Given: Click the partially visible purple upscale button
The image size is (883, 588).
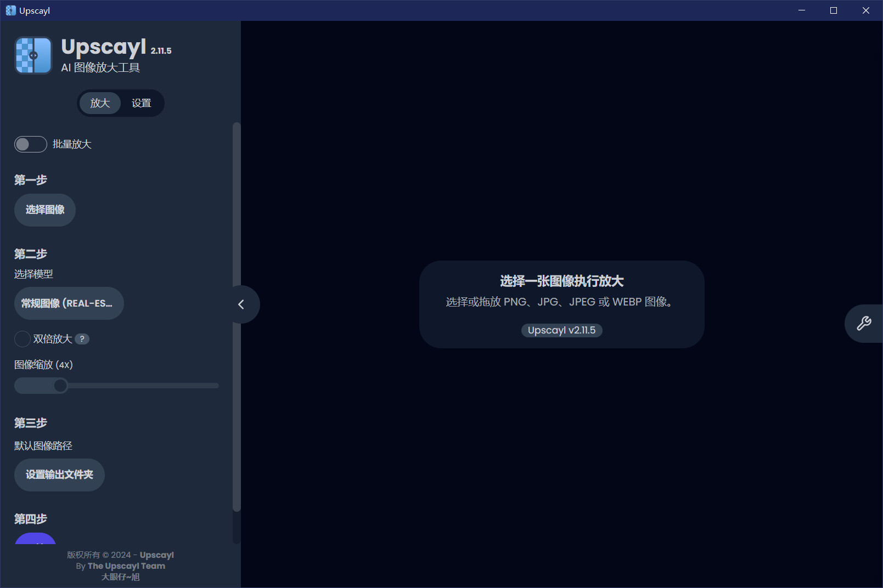Looking at the screenshot, I should point(35,538).
